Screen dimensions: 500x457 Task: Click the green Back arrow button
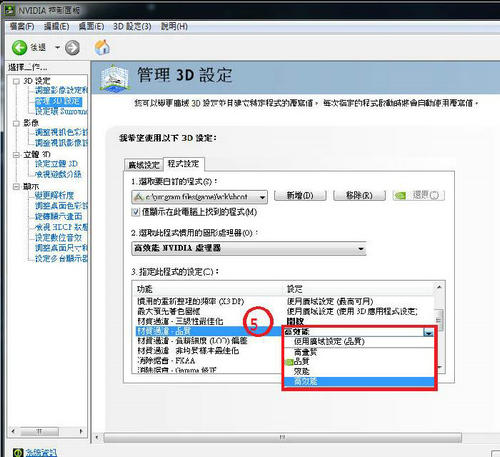[x=19, y=48]
